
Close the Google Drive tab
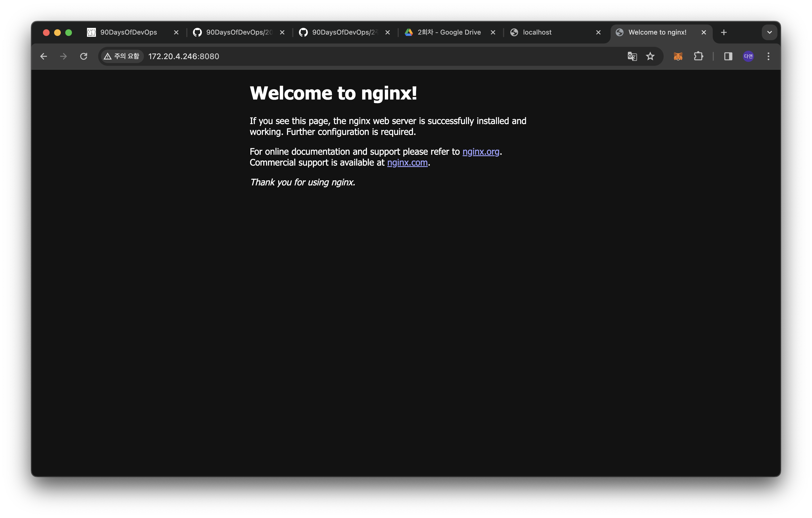493,32
